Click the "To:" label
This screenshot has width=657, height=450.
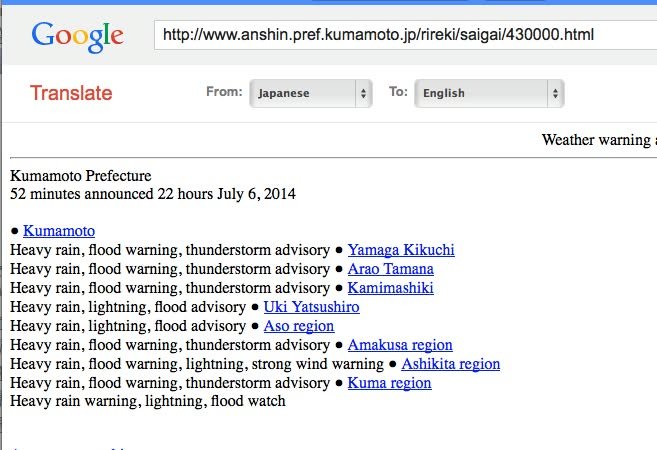[398, 93]
